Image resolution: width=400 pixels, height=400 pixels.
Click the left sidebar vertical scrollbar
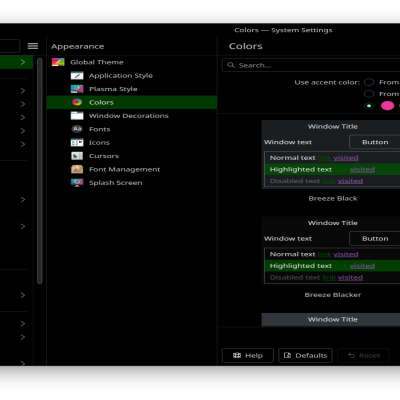[40, 171]
